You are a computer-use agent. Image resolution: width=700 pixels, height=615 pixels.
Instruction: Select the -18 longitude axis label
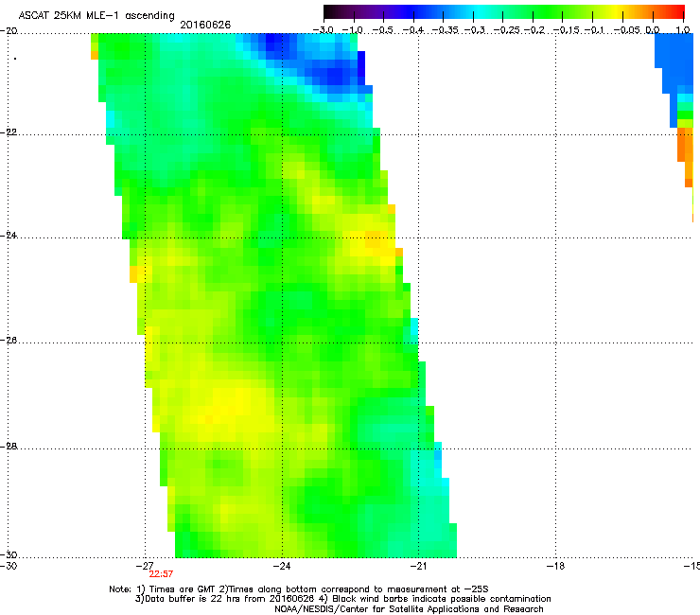click(x=555, y=566)
